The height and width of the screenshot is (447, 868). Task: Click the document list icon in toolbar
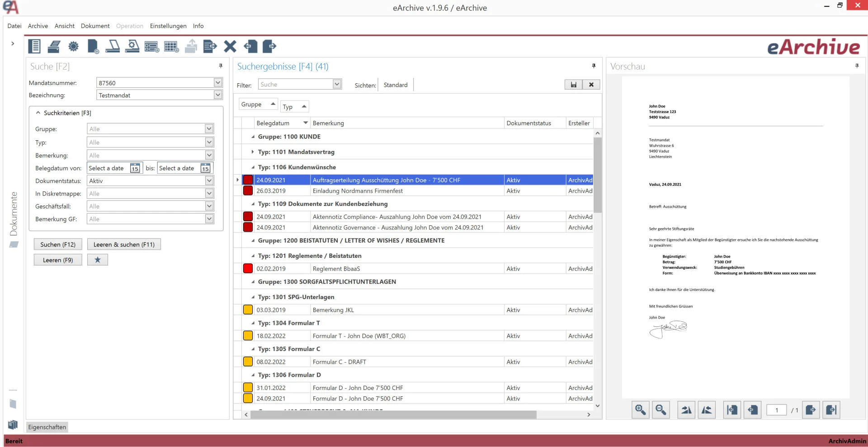point(34,46)
